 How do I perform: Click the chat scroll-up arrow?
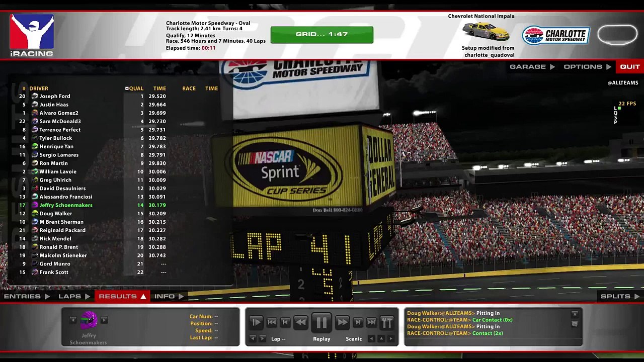[x=575, y=314]
